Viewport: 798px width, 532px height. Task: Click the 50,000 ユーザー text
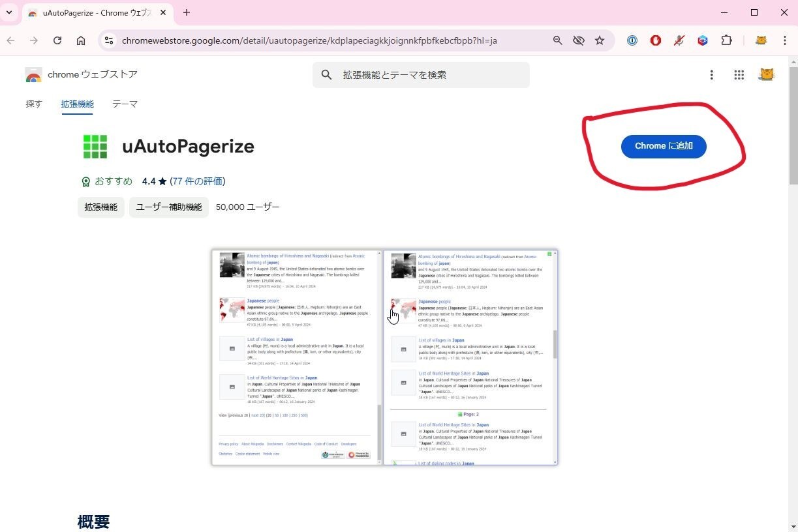[x=248, y=207]
